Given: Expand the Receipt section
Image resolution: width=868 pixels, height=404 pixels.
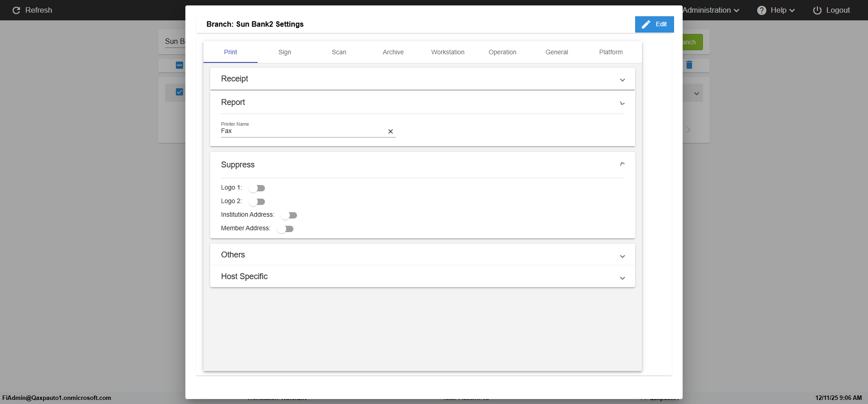Looking at the screenshot, I should tap(622, 80).
